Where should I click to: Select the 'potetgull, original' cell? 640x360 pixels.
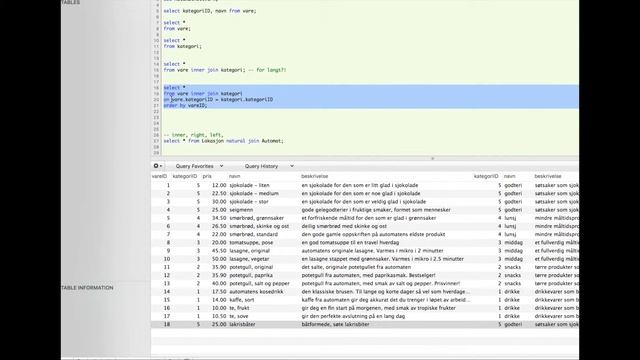(x=251, y=267)
